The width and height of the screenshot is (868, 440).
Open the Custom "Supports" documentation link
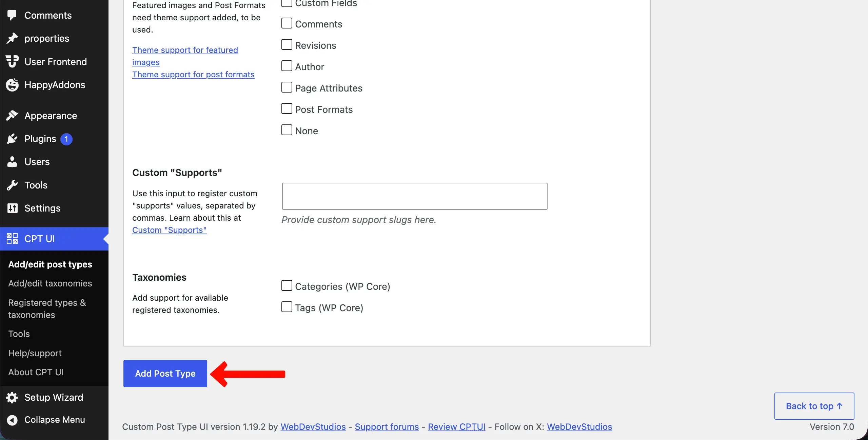pyautogui.click(x=170, y=230)
